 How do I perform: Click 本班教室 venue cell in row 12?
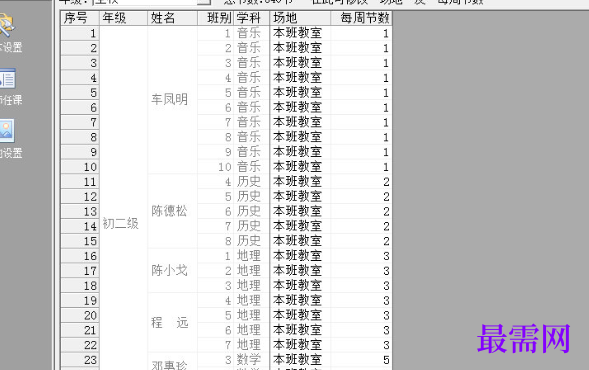(300, 196)
